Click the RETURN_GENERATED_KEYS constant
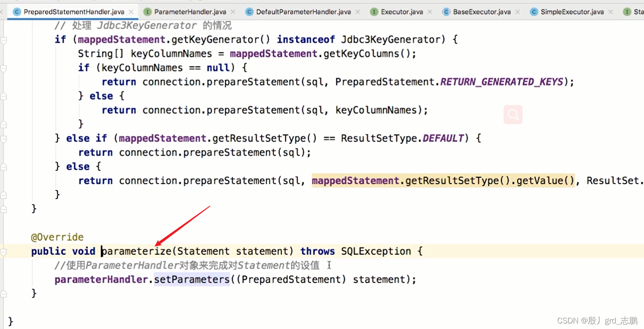 click(x=502, y=82)
